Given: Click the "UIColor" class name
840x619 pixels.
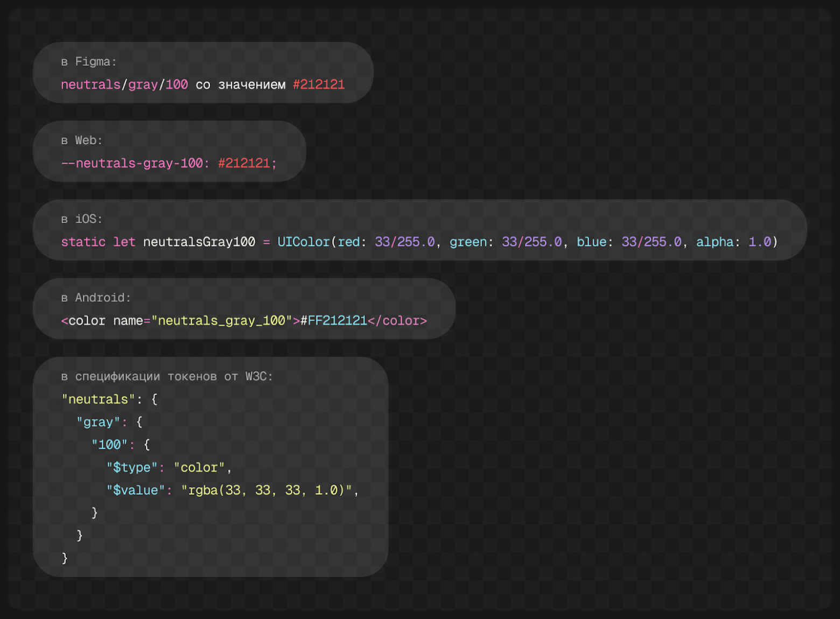Looking at the screenshot, I should [x=304, y=242].
